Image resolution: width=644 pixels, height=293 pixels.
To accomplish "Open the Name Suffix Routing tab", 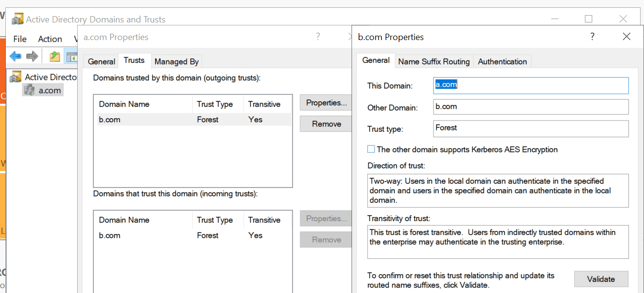I will pos(434,62).
